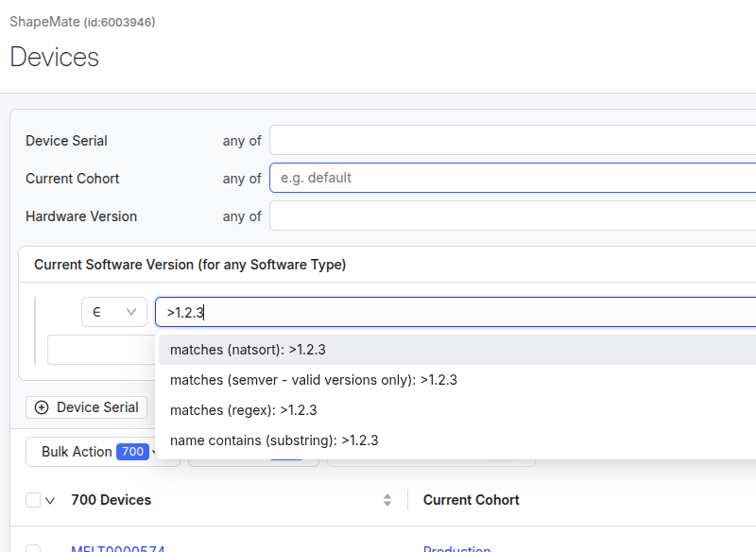Tick the checkbox for the first device row
The height and width of the screenshot is (552, 756).
coord(33,548)
